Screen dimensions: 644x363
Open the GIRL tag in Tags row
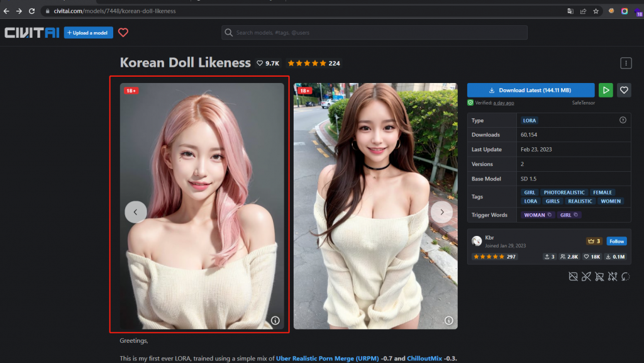pos(530,192)
